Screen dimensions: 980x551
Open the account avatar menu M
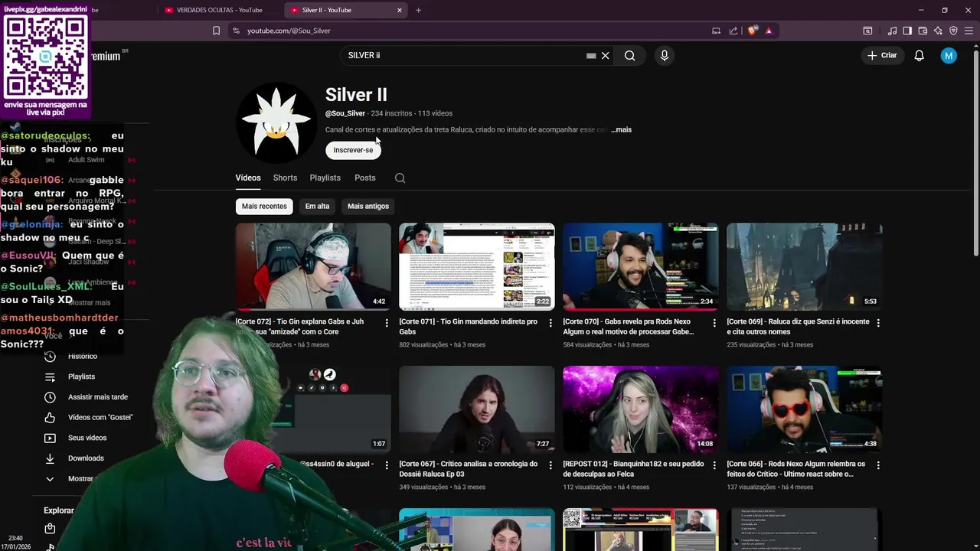point(949,55)
